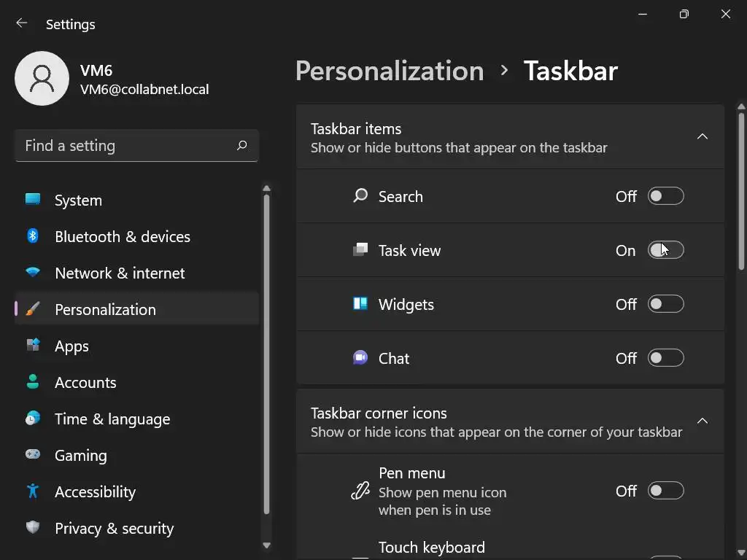Image resolution: width=747 pixels, height=560 pixels.
Task: Click the Accessibility figure icon
Action: pyautogui.click(x=33, y=491)
